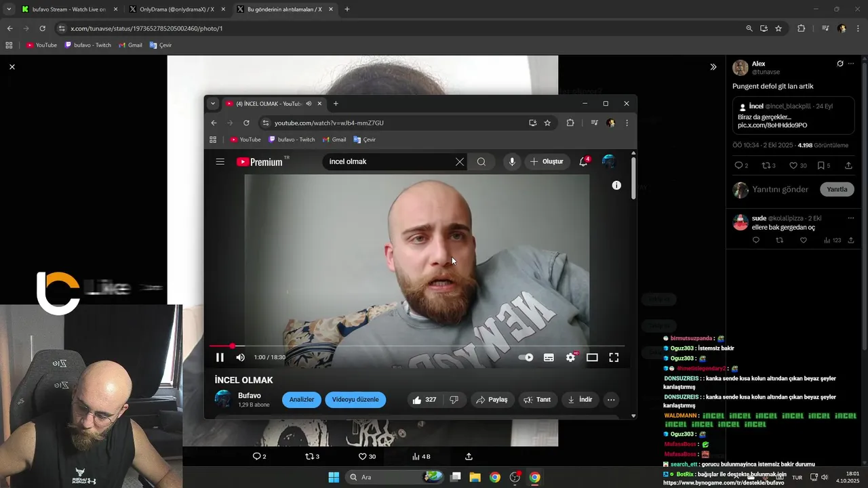This screenshot has height=488, width=868.
Task: Open YouTube notifications bell
Action: click(583, 161)
